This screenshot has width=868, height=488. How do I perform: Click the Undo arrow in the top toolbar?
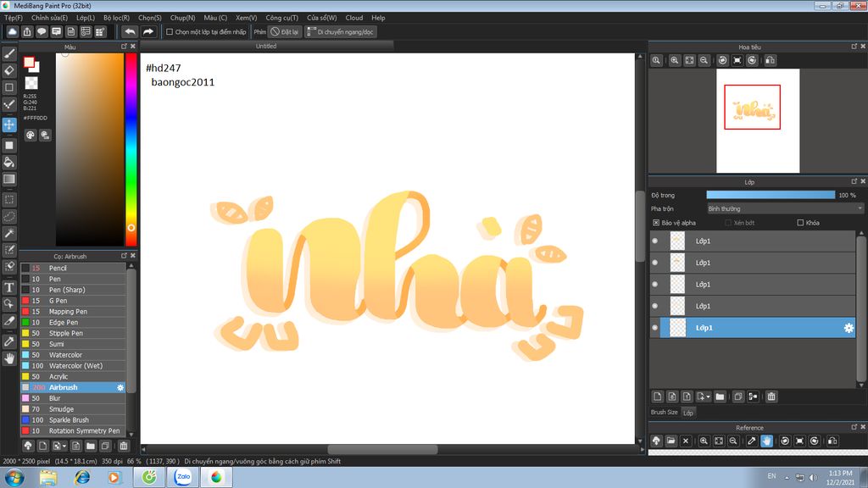click(x=130, y=31)
